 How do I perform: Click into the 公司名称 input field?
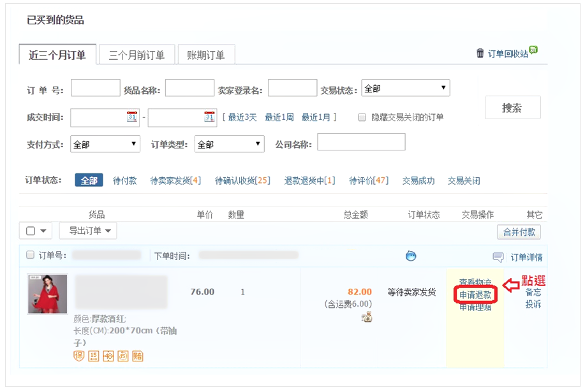click(x=361, y=143)
